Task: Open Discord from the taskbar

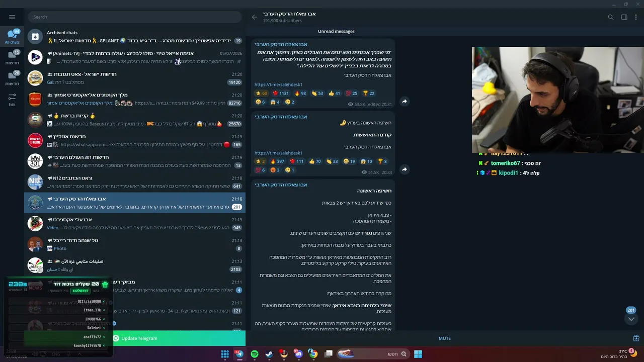Action: 299,354
